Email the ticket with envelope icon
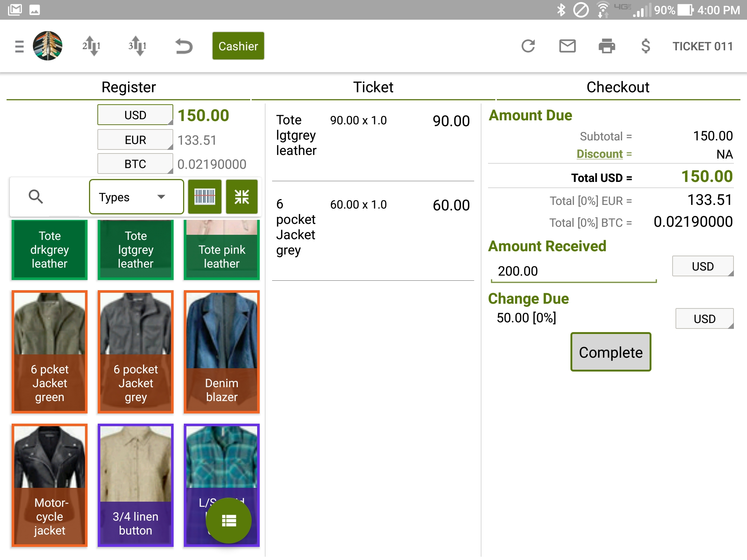747x560 pixels. pos(567,46)
